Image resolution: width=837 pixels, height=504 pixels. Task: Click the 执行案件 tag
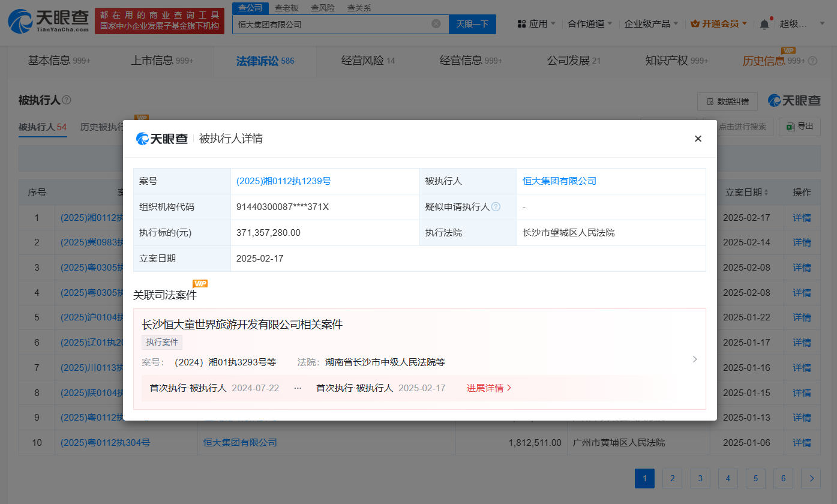tap(162, 343)
